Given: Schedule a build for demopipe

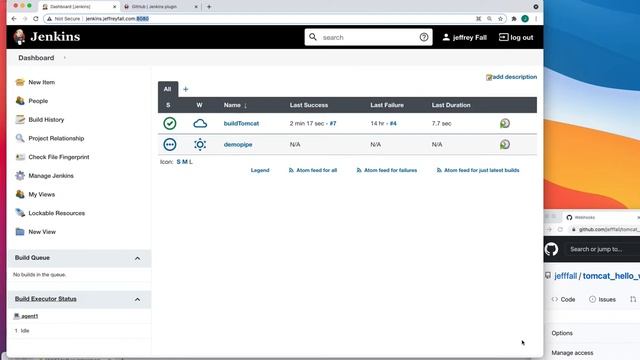Looking at the screenshot, I should coord(505,144).
